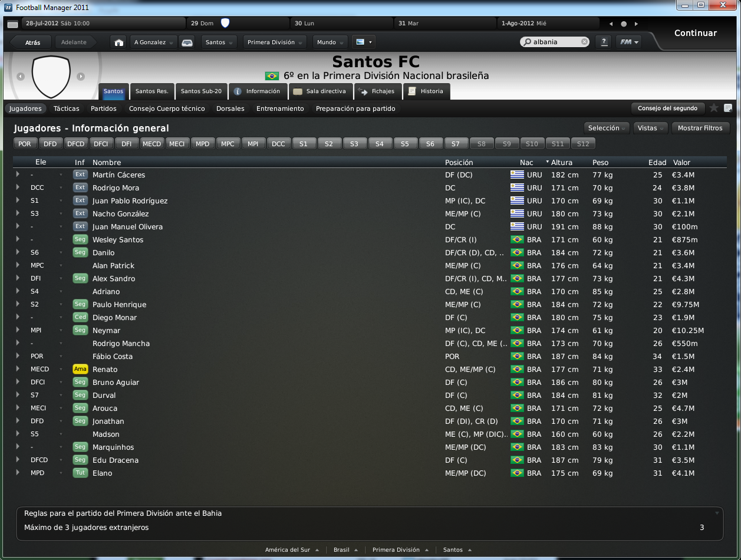
Task: Open the selection dropdown in Neymar's row
Action: point(60,331)
